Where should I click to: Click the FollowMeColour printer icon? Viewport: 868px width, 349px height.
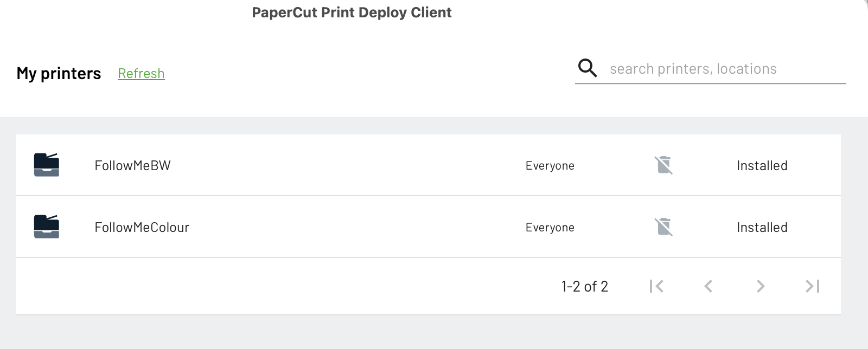pos(47,227)
